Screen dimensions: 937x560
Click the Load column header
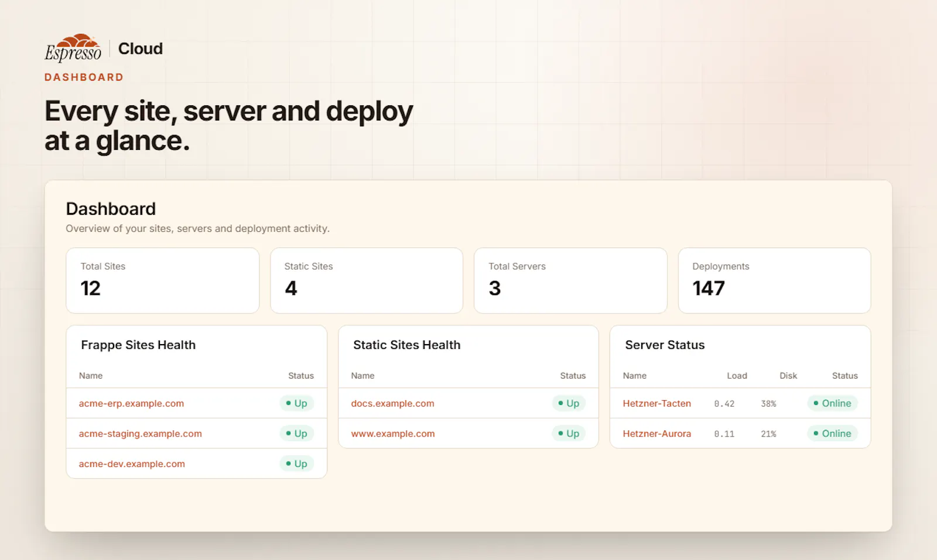click(x=737, y=376)
